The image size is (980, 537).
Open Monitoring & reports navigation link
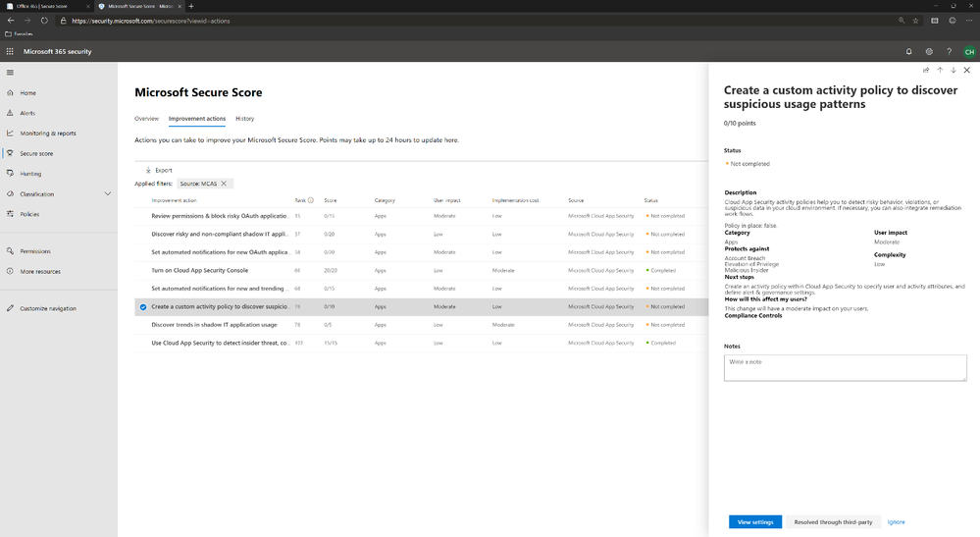[47, 134]
